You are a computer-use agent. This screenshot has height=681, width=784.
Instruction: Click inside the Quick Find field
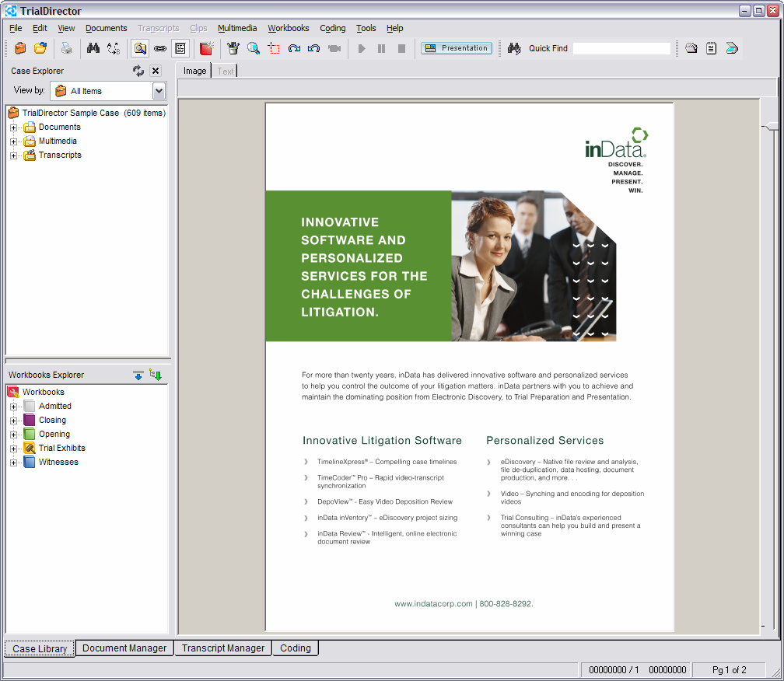(621, 48)
